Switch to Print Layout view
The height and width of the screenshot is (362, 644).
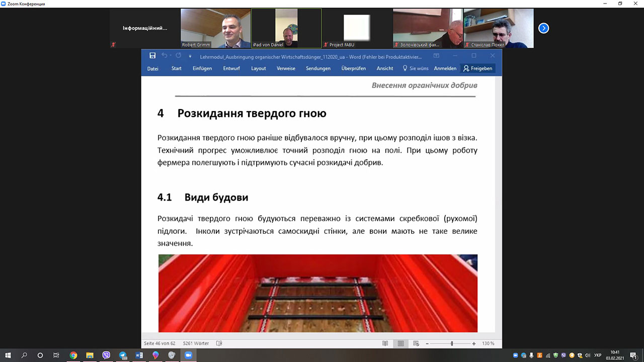pos(401,343)
